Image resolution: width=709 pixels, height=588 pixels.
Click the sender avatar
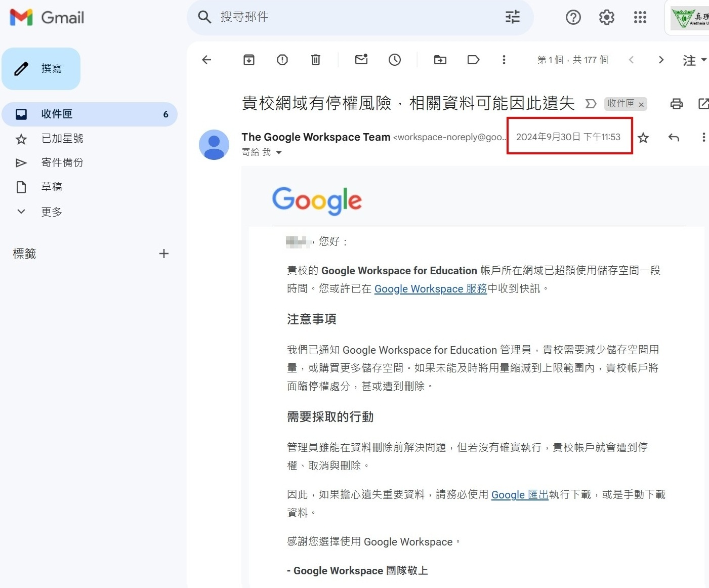click(x=214, y=145)
